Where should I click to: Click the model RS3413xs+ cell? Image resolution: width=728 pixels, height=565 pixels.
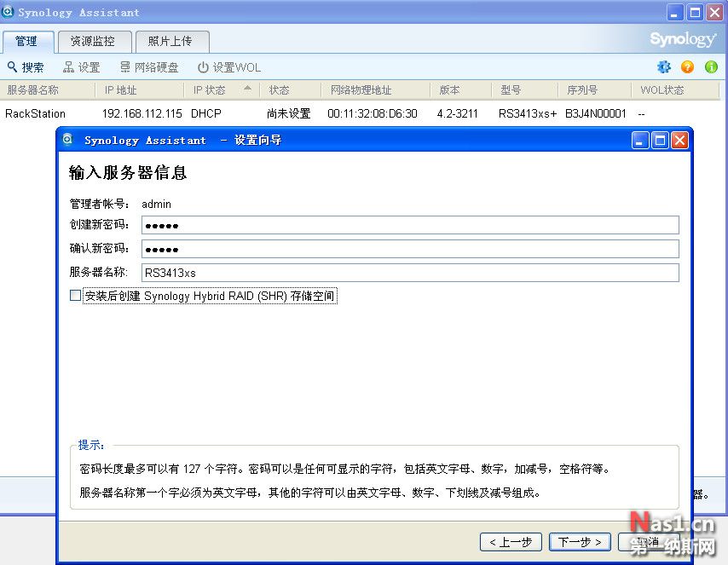click(528, 113)
